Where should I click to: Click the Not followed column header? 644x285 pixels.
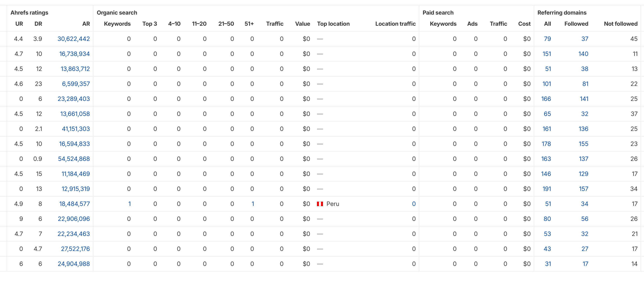(x=621, y=24)
